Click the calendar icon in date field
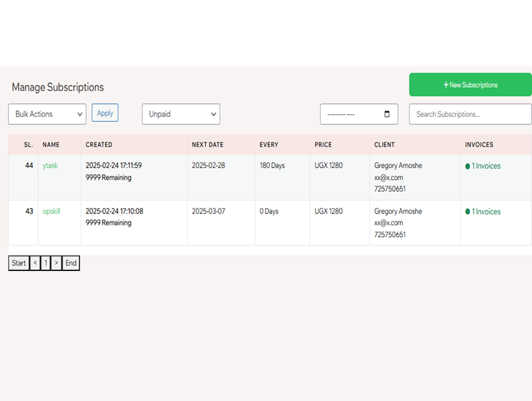Screen dimensions: 532x401 pyautogui.click(x=387, y=114)
